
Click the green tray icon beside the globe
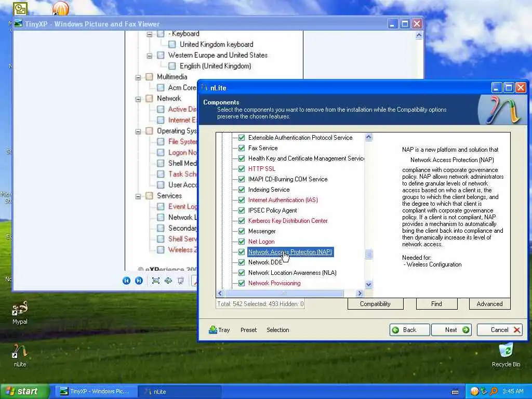click(484, 391)
